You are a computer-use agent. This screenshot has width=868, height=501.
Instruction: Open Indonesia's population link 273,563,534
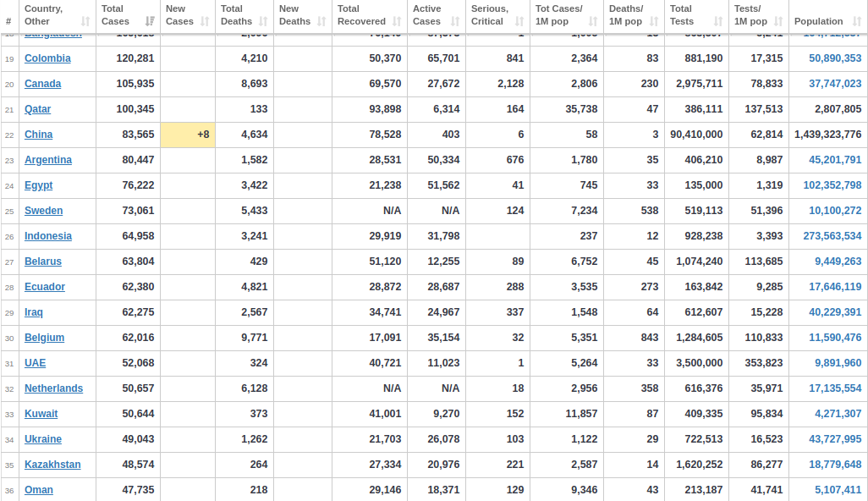tap(832, 236)
